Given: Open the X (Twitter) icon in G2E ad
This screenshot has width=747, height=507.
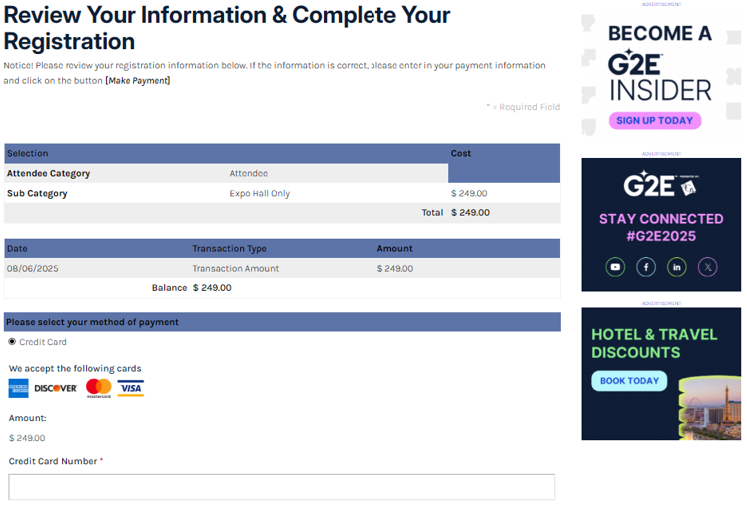Looking at the screenshot, I should tap(707, 267).
